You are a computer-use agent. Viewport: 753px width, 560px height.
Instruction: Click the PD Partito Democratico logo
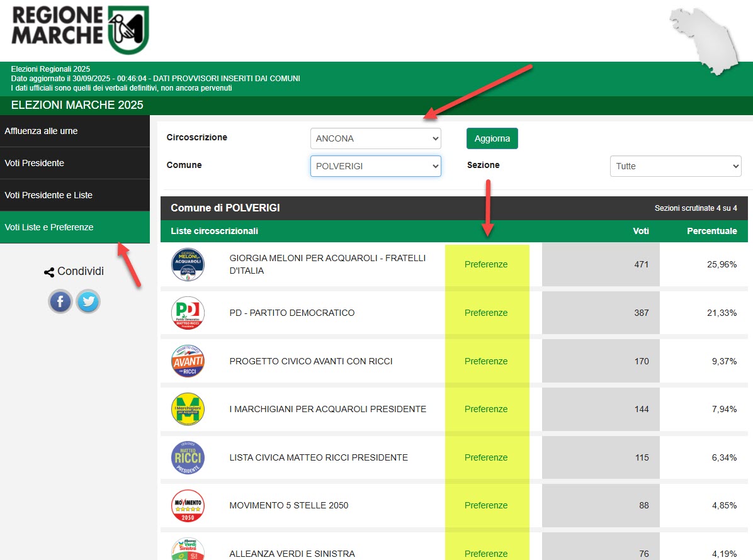pyautogui.click(x=188, y=313)
